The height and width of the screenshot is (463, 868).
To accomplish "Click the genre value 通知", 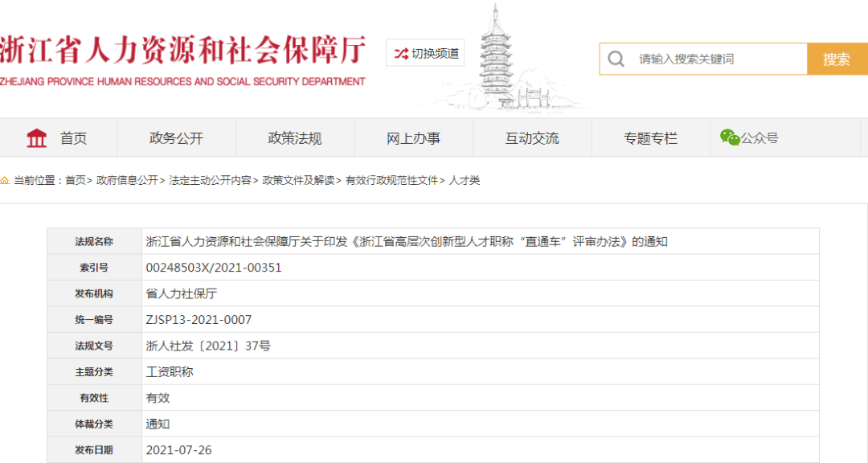I will (158, 424).
